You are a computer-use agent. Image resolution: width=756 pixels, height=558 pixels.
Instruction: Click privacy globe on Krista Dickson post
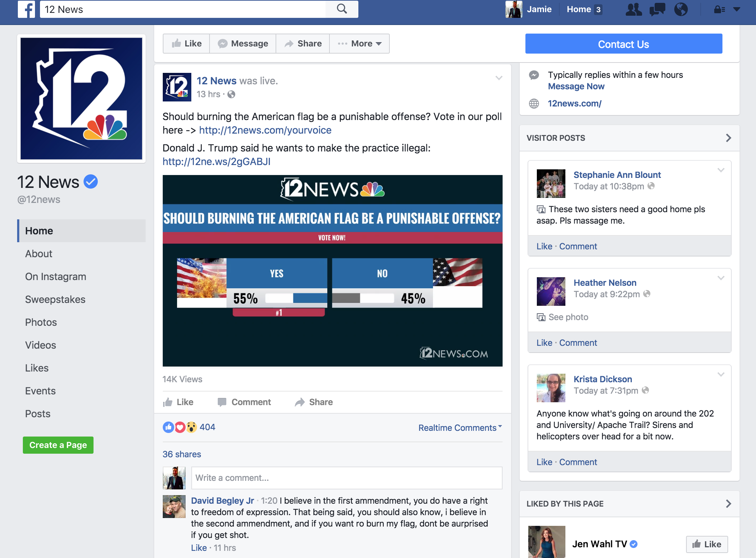pos(645,390)
